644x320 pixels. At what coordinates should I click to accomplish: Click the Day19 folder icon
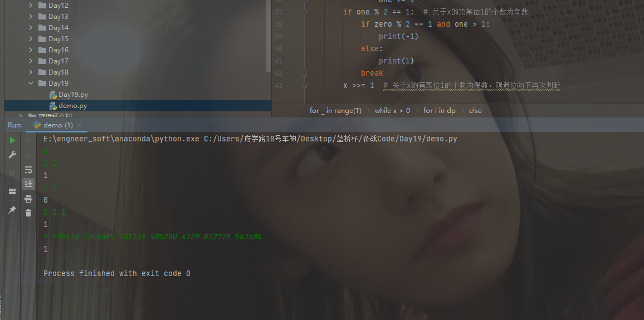(x=42, y=83)
